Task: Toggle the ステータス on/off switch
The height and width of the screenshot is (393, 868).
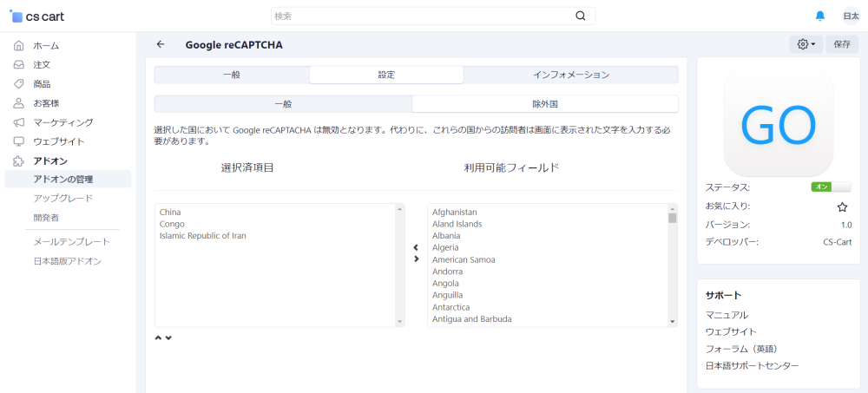Action: (831, 187)
